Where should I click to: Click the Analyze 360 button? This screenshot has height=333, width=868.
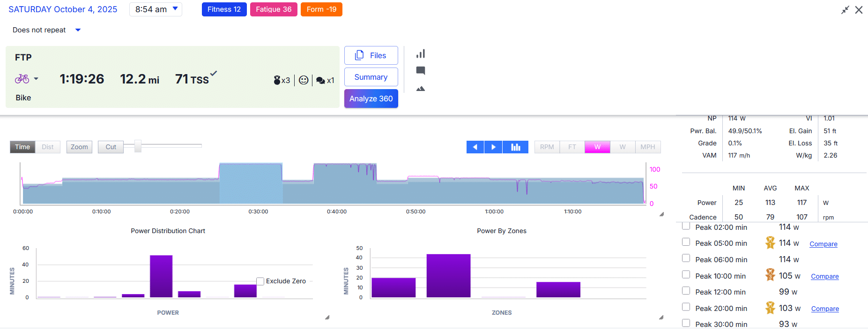coord(371,99)
